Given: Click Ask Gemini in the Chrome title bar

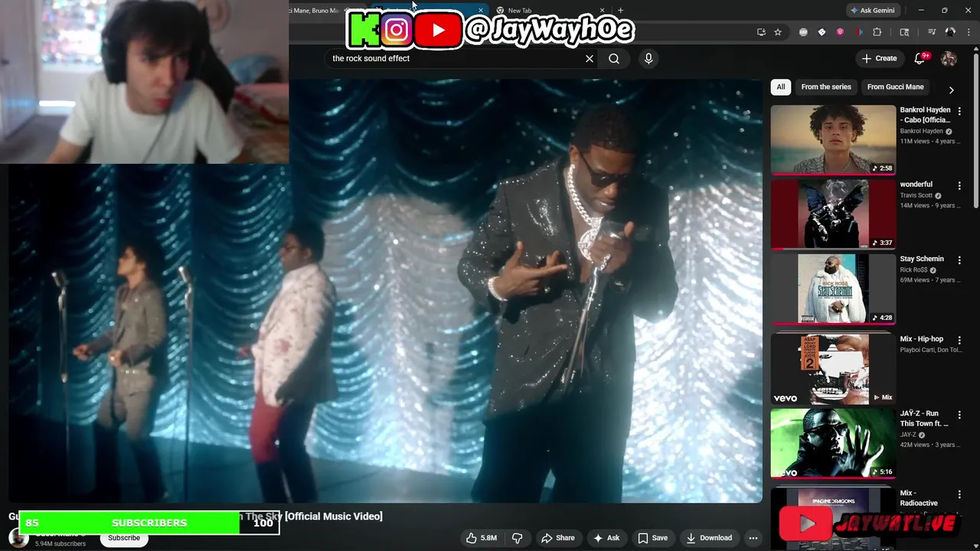Looking at the screenshot, I should click(x=872, y=11).
